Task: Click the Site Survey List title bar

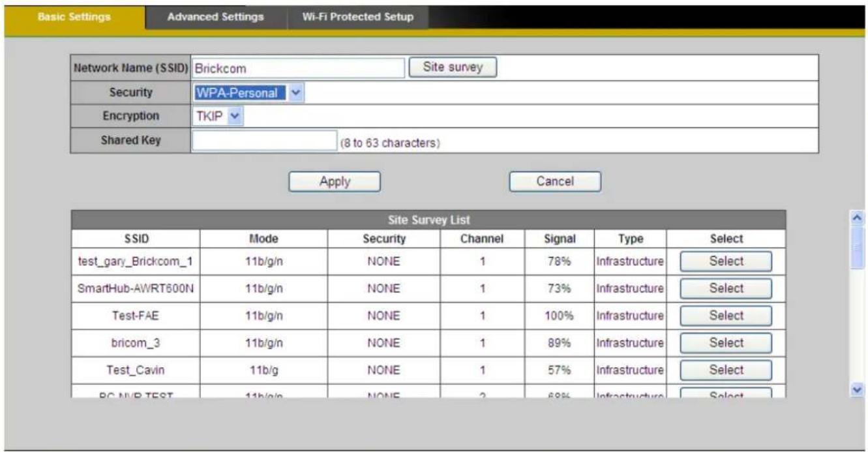Action: pyautogui.click(x=428, y=220)
